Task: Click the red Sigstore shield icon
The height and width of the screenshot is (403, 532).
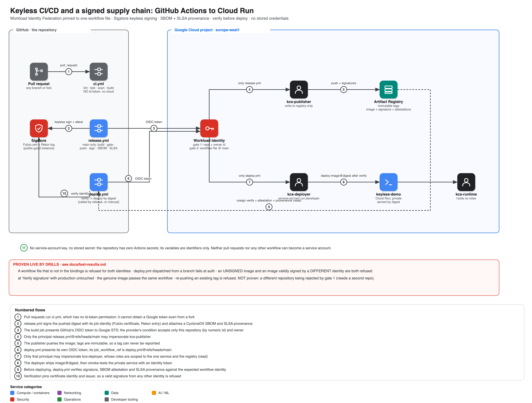Action: point(39,128)
